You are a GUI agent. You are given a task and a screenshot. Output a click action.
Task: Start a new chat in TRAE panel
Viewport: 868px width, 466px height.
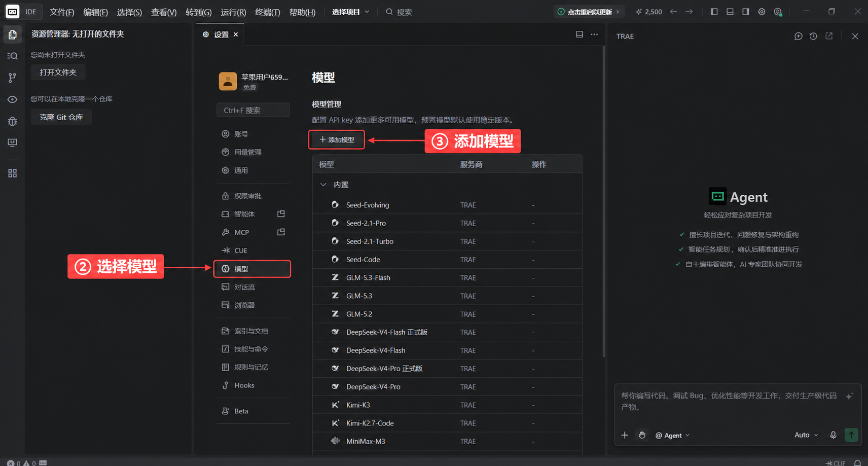pos(798,37)
